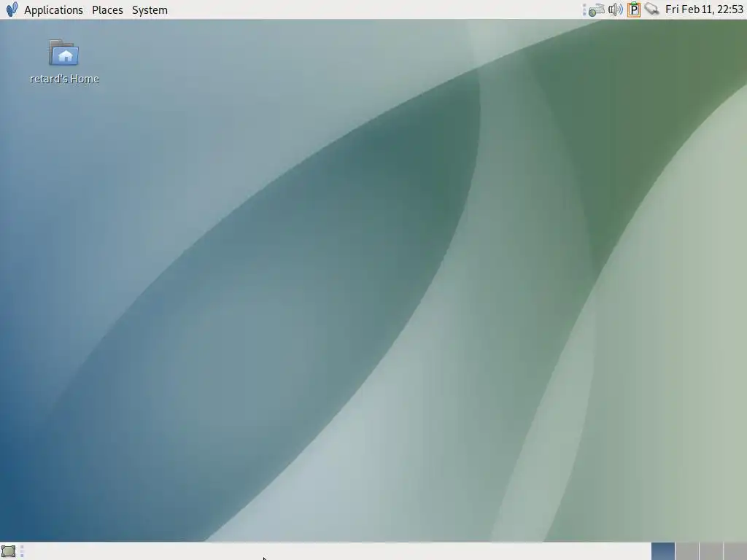Select the retard's Home label text
Viewport: 747px width, 560px height.
(64, 79)
